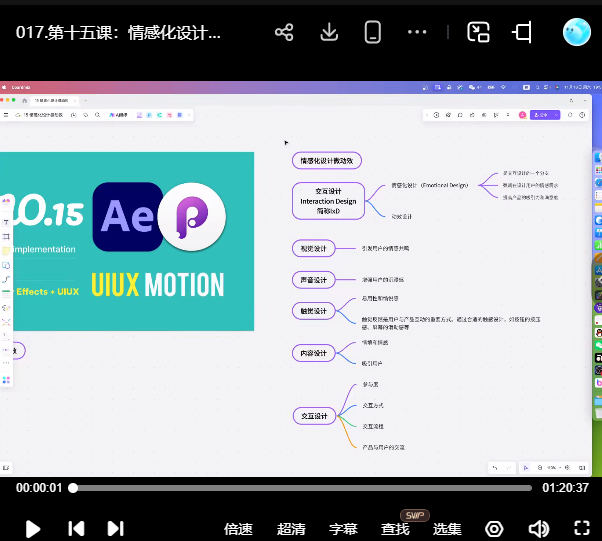This screenshot has height=541, width=602.
Task: Skip to the previous video
Action: (75, 528)
